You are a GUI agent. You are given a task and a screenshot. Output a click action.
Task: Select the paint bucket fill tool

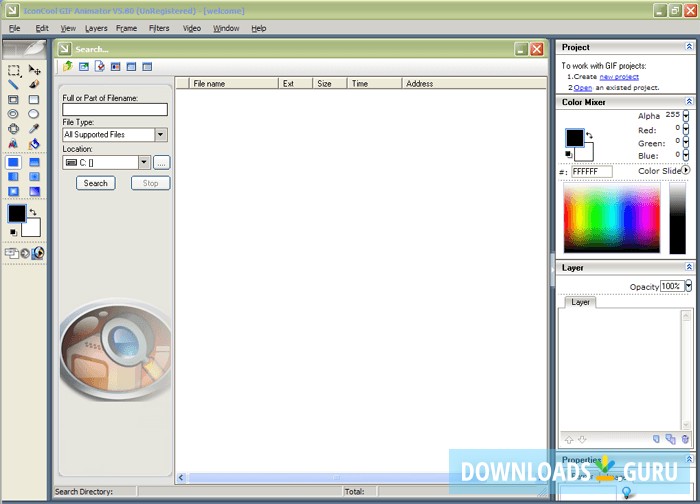34,144
